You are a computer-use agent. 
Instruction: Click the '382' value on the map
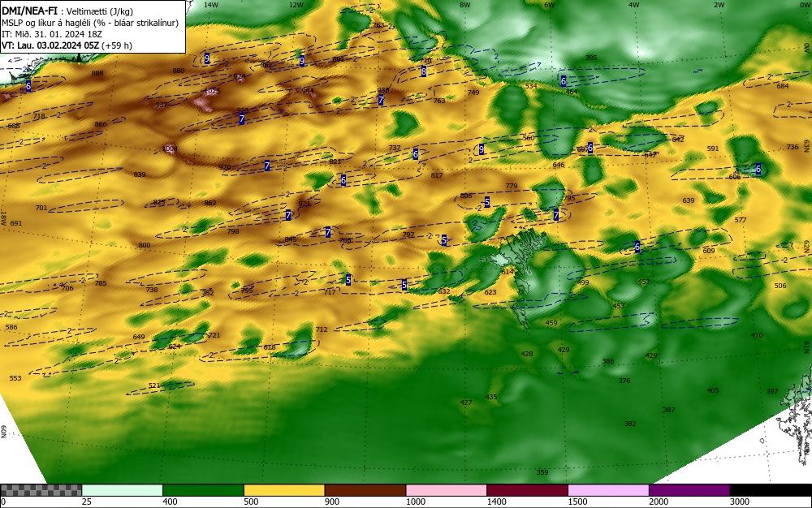630,424
